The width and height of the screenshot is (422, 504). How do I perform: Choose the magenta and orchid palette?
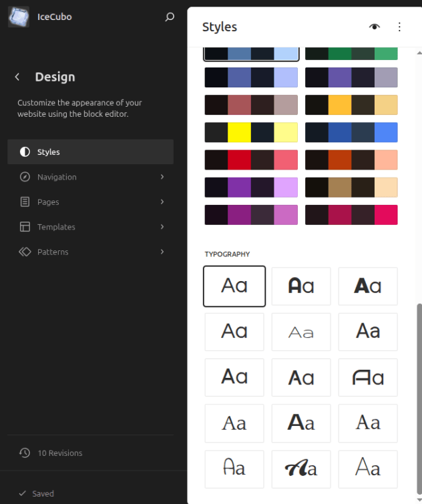(x=251, y=215)
